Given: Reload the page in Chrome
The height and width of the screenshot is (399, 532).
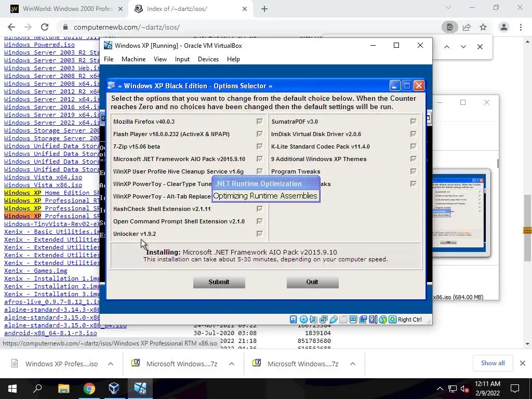Looking at the screenshot, I should 45,27.
